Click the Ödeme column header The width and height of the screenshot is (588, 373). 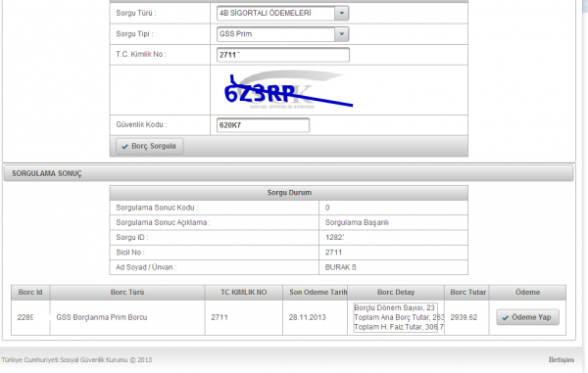tap(527, 292)
